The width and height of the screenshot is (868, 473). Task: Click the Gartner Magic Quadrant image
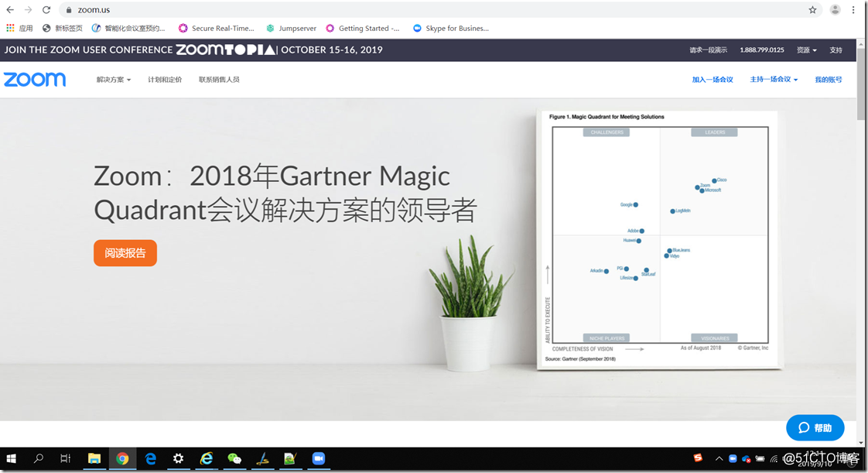659,239
